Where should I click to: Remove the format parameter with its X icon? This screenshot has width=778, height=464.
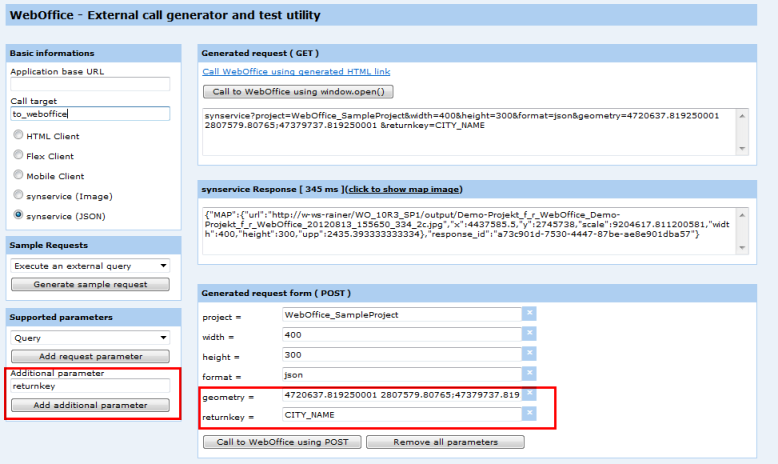click(x=529, y=374)
